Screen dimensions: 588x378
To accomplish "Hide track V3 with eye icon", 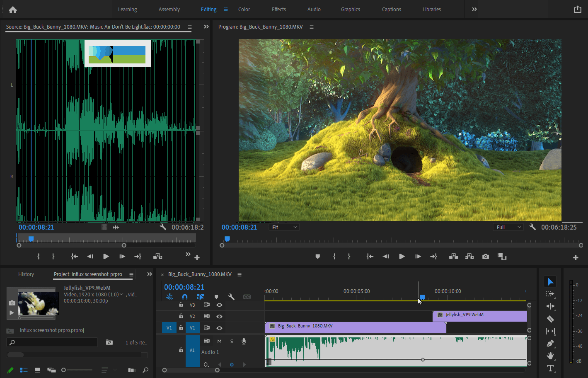I will (x=219, y=305).
